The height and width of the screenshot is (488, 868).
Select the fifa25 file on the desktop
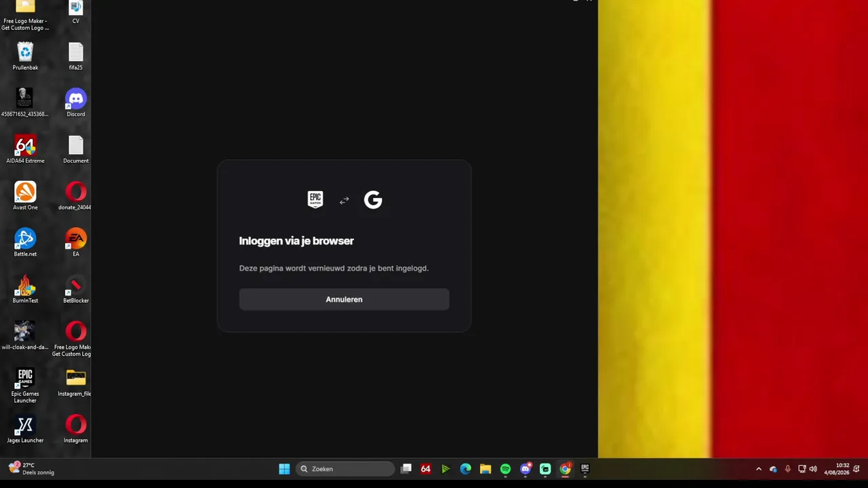point(76,56)
